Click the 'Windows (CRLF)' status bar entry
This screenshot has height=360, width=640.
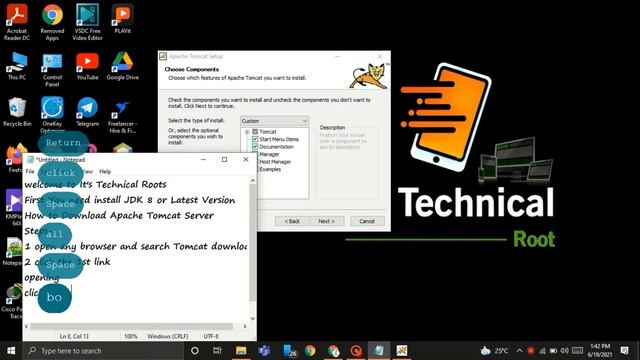click(x=168, y=336)
